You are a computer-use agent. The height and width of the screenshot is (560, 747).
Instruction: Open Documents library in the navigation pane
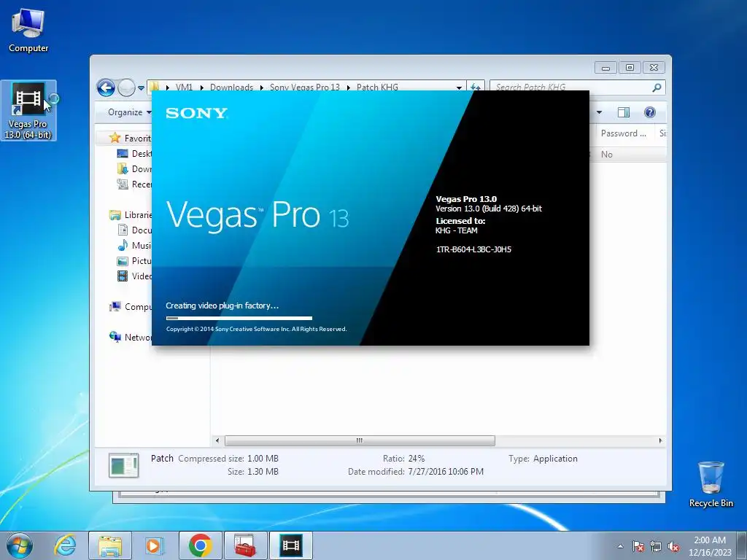(134, 230)
